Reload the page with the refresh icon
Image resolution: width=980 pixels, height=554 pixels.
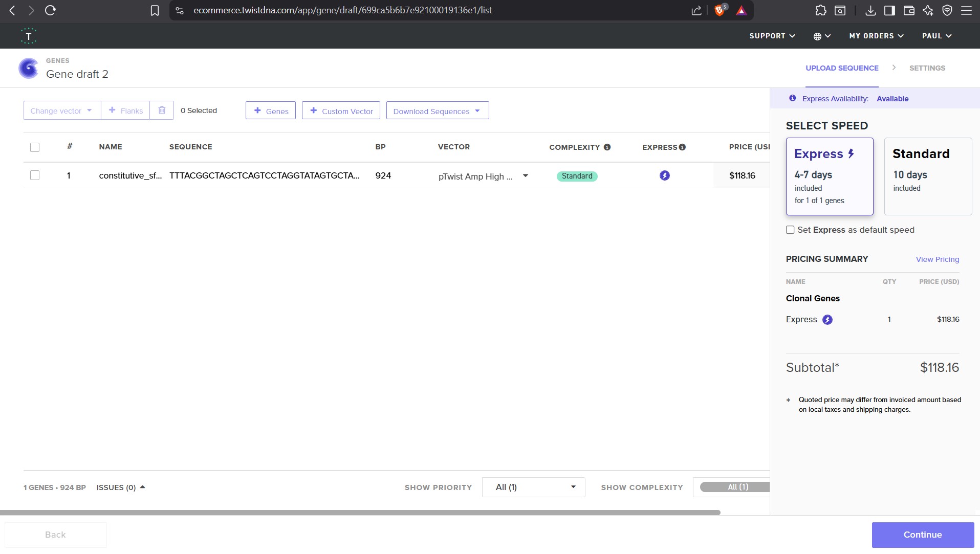coord(50,10)
